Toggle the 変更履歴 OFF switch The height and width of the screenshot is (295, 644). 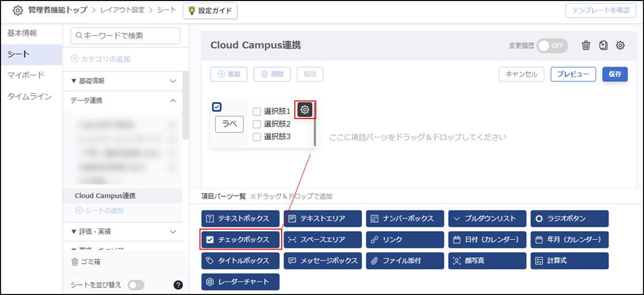tap(552, 45)
